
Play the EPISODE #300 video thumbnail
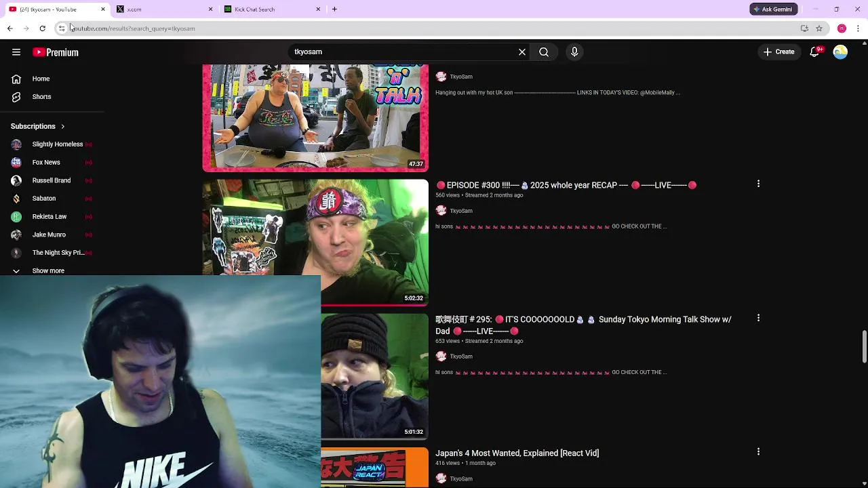[315, 242]
